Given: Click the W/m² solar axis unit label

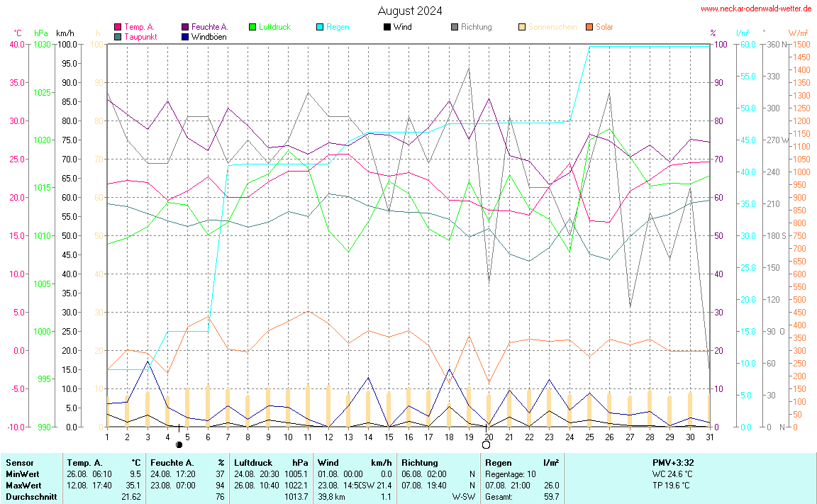Looking at the screenshot, I should (798, 33).
